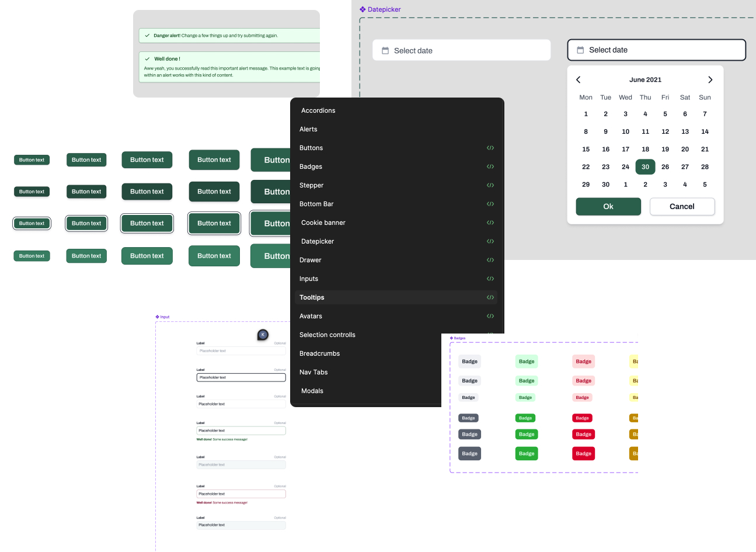The width and height of the screenshot is (756, 552).
Task: Click the code icon beside Badges
Action: tap(490, 166)
